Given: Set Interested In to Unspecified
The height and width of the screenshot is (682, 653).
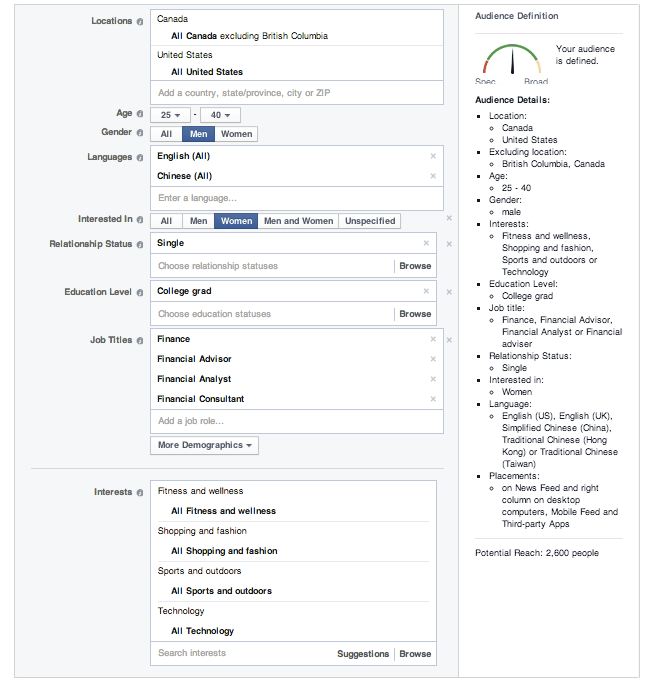Looking at the screenshot, I should pos(370,221).
